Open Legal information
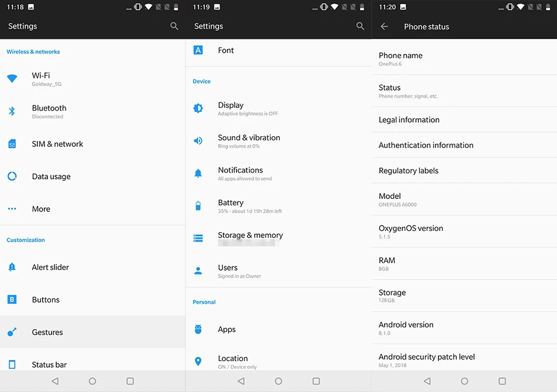Image resolution: width=557 pixels, height=392 pixels. pos(465,120)
